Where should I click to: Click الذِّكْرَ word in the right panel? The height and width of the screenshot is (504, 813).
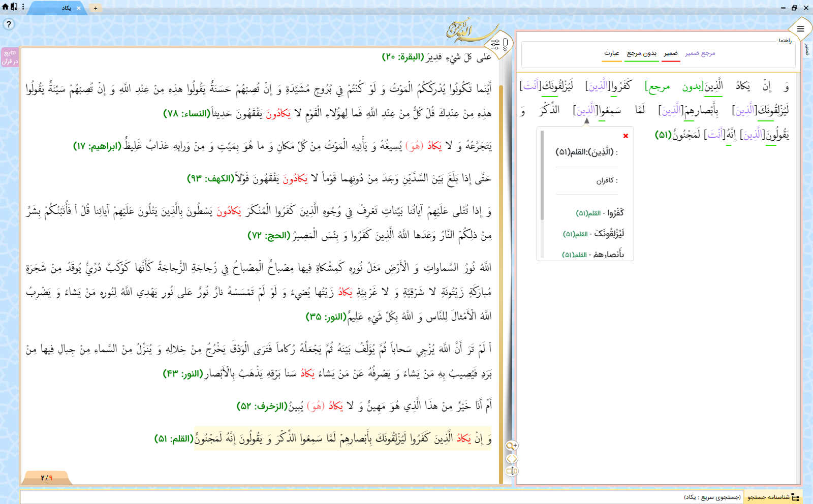click(549, 110)
